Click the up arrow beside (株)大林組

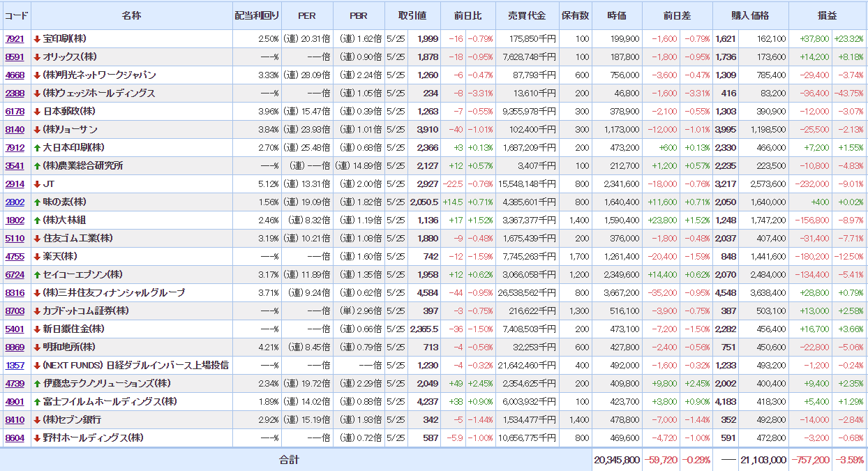tap(37, 220)
